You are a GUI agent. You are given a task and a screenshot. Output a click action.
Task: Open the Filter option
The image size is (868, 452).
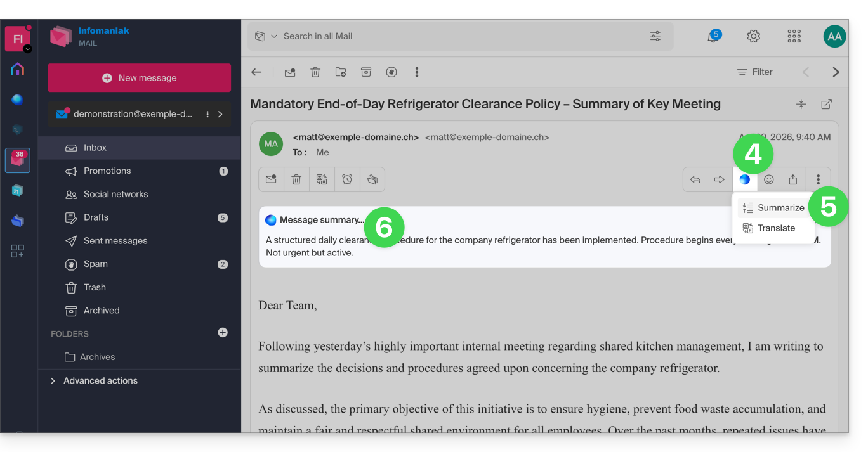point(754,72)
